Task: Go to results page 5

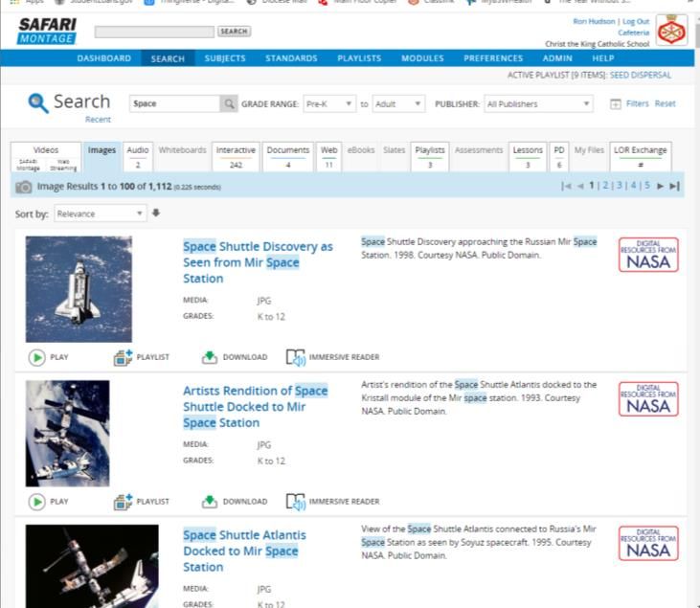Action: pyautogui.click(x=647, y=185)
